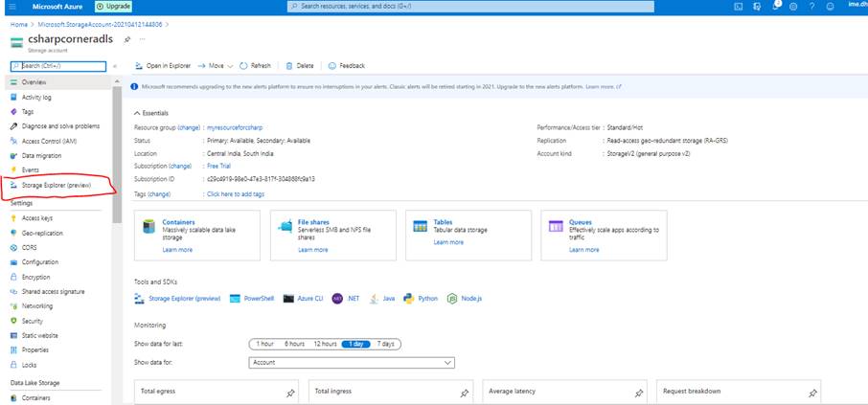Open the Queues tile
868x405 pixels.
pos(604,236)
